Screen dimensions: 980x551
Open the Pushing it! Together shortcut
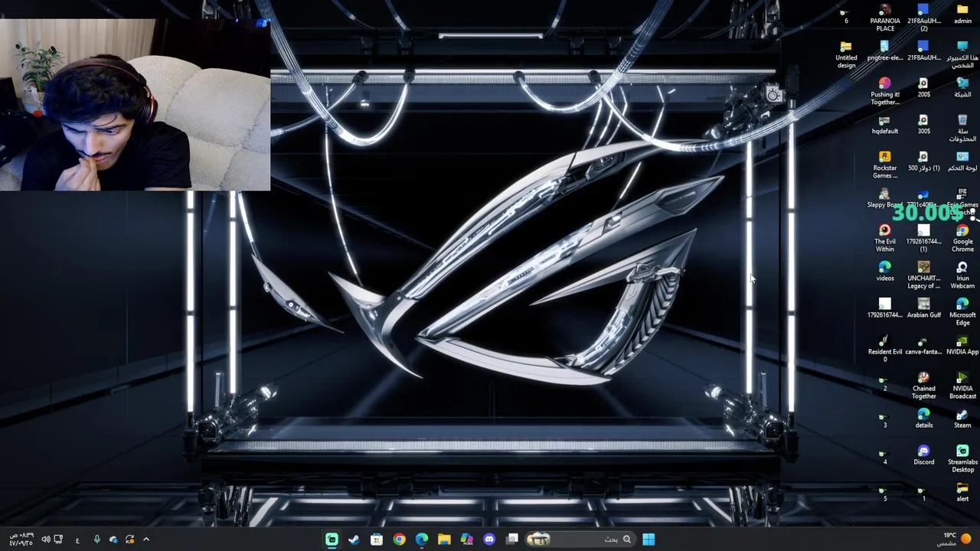coord(885,91)
